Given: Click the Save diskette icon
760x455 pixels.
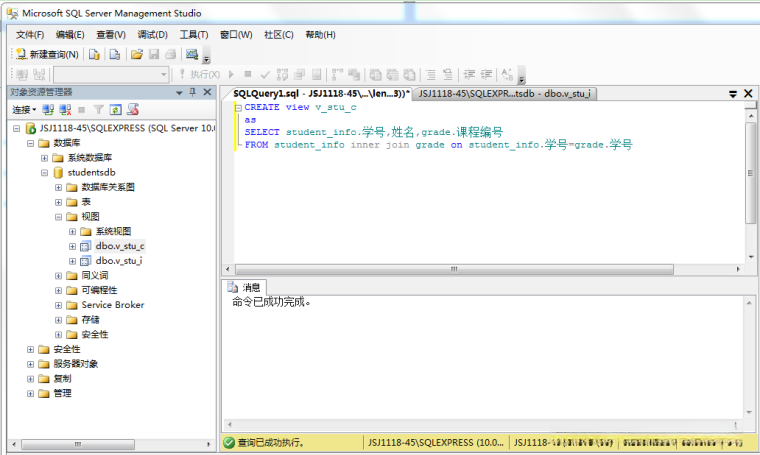Looking at the screenshot, I should click(x=154, y=54).
